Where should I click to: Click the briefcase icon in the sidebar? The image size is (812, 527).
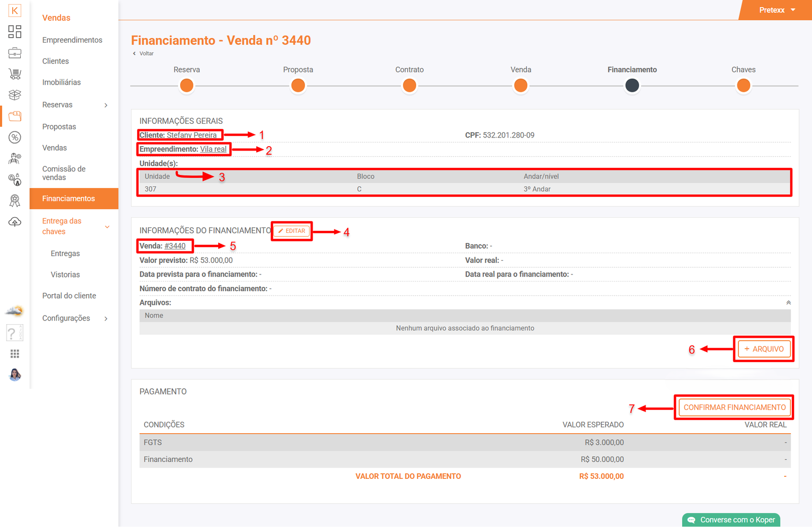(x=15, y=53)
